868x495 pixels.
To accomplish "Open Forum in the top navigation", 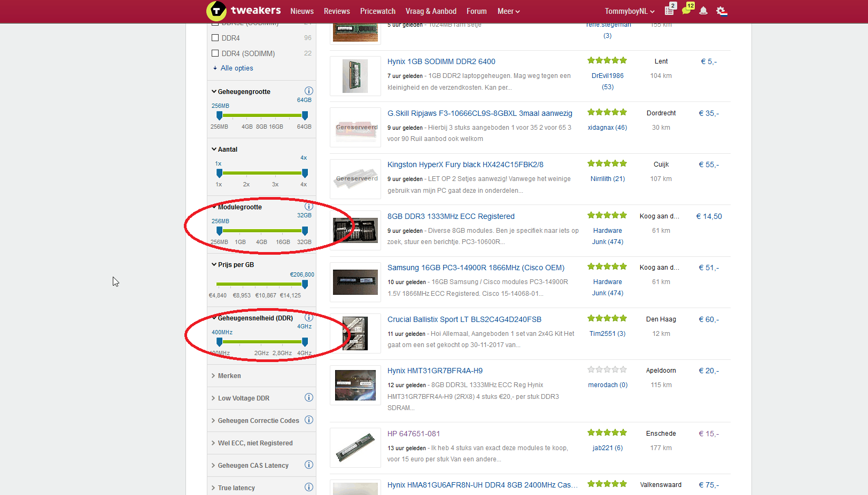I will coord(476,11).
